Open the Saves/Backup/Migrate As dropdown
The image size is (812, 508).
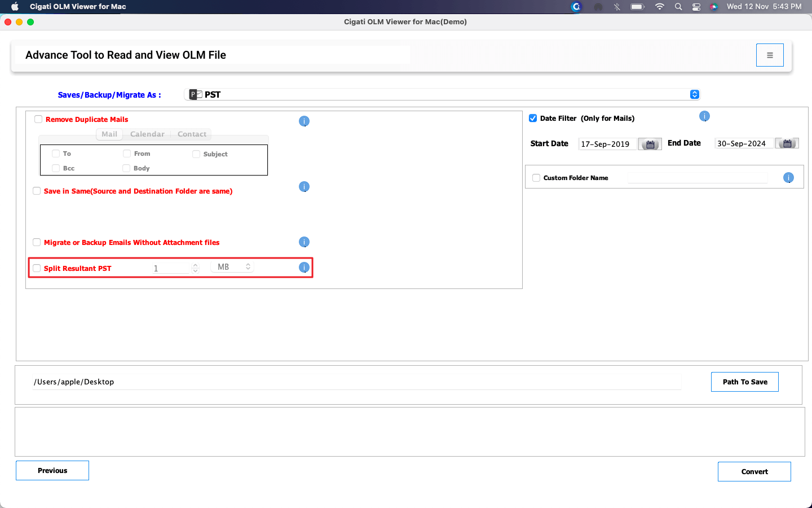442,94
